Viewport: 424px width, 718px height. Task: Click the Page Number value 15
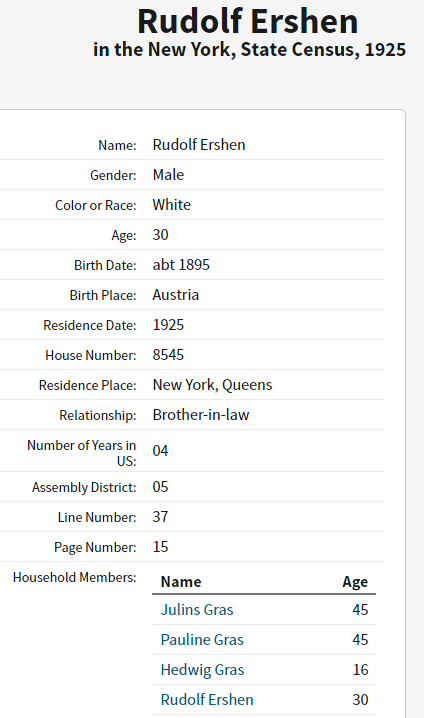[x=160, y=547]
